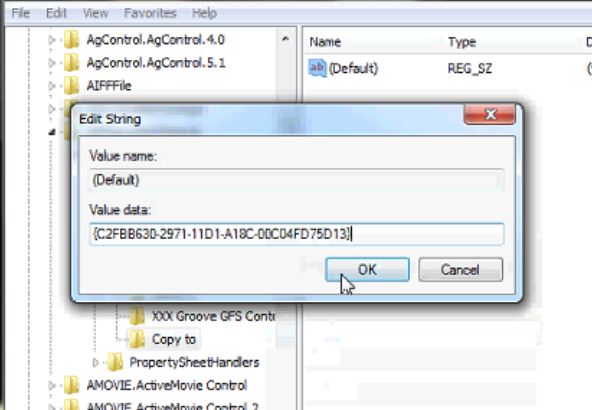Select the AIFFFile folder icon
Screen dimensions: 592x410
pos(71,86)
